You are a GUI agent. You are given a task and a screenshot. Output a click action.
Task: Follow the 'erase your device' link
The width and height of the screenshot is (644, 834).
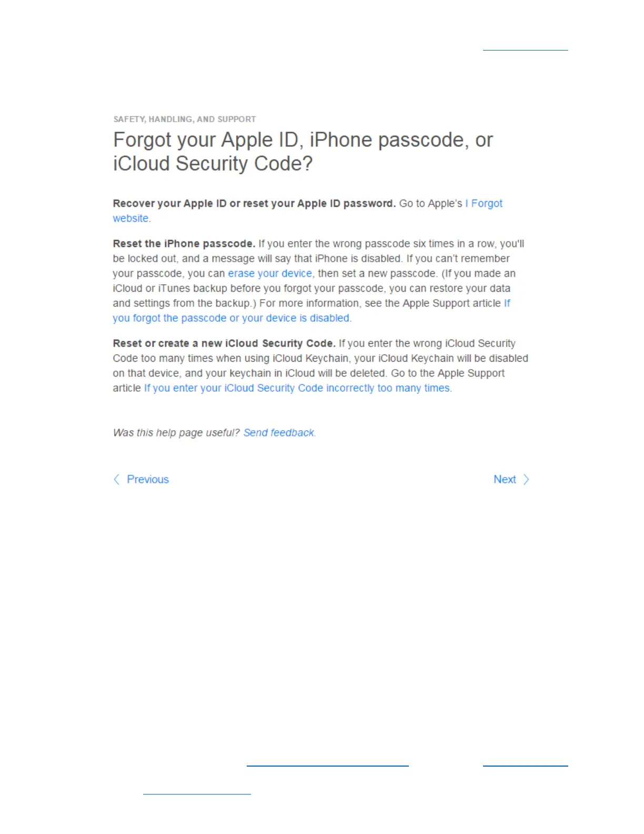click(x=270, y=273)
